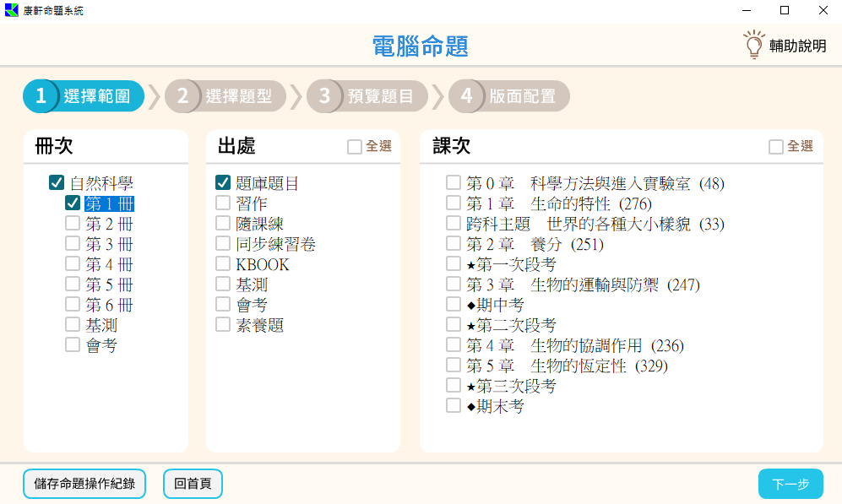Check the 第 2 冊 volume
This screenshot has width=842, height=504.
point(73,223)
